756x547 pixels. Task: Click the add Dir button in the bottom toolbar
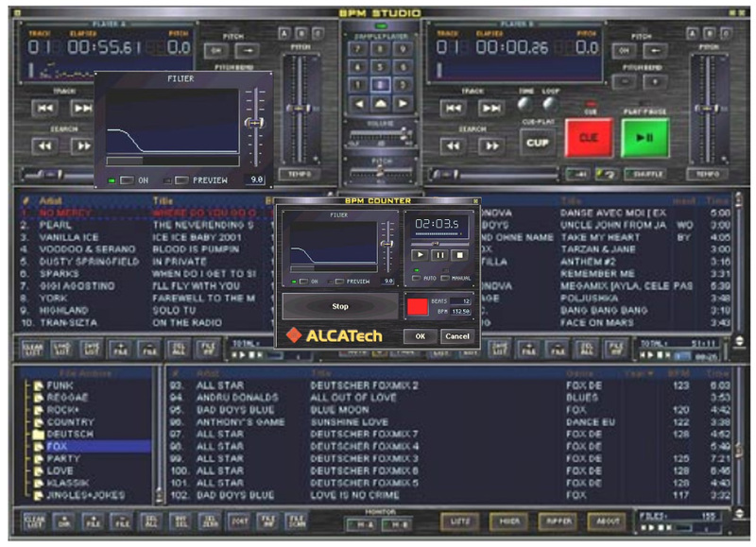tap(63, 521)
